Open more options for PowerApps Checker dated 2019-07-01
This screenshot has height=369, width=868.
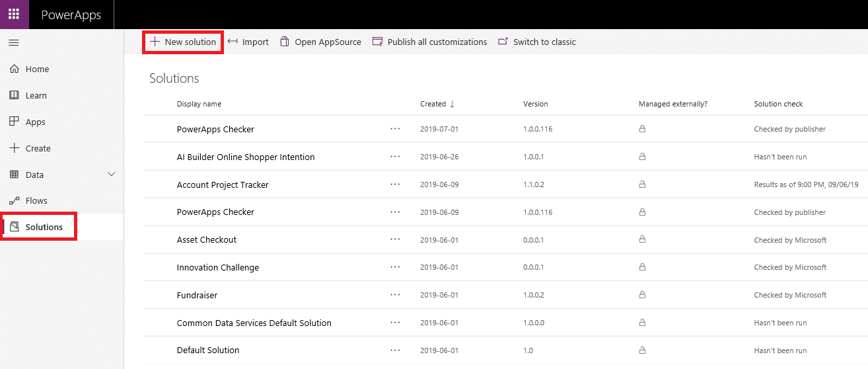tap(395, 129)
